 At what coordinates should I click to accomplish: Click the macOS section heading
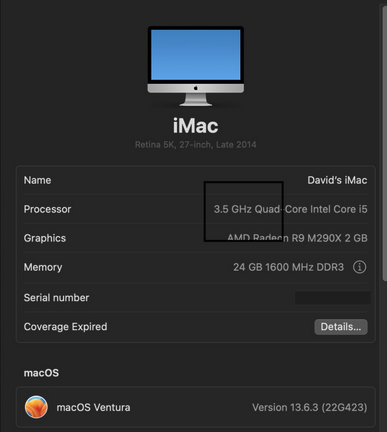pos(41,373)
